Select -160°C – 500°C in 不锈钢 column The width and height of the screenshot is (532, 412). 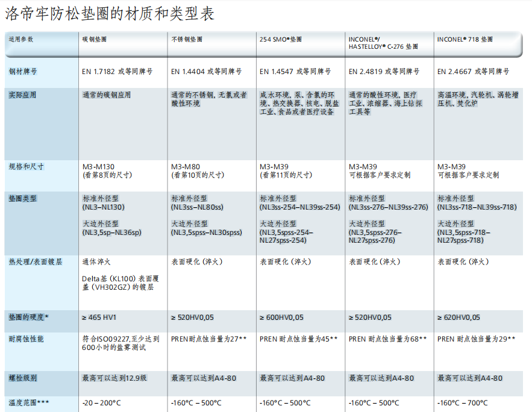click(196, 403)
